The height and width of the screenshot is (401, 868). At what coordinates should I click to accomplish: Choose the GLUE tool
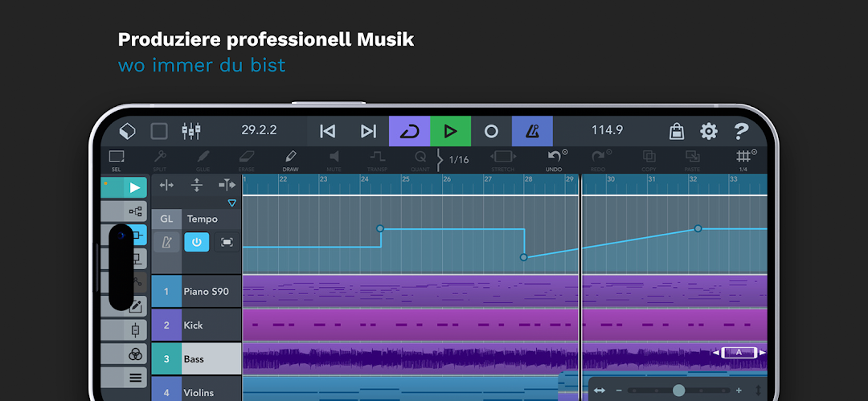pos(203,161)
